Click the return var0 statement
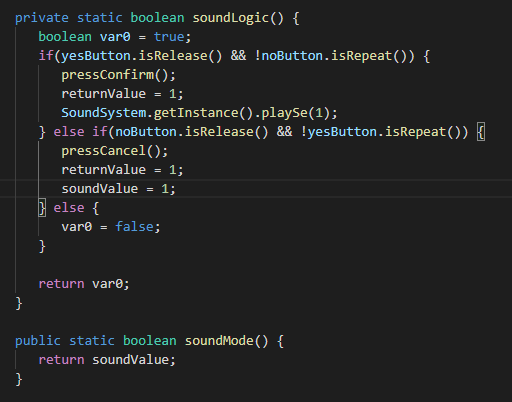Image resolution: width=512 pixels, height=402 pixels. click(84, 284)
